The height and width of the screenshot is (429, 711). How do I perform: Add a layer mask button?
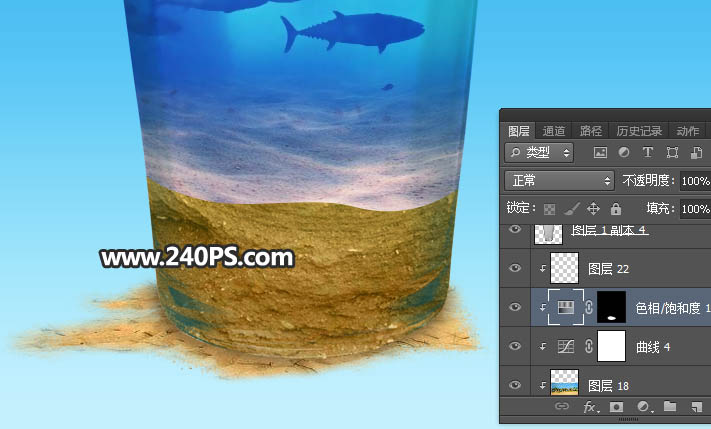(x=616, y=406)
